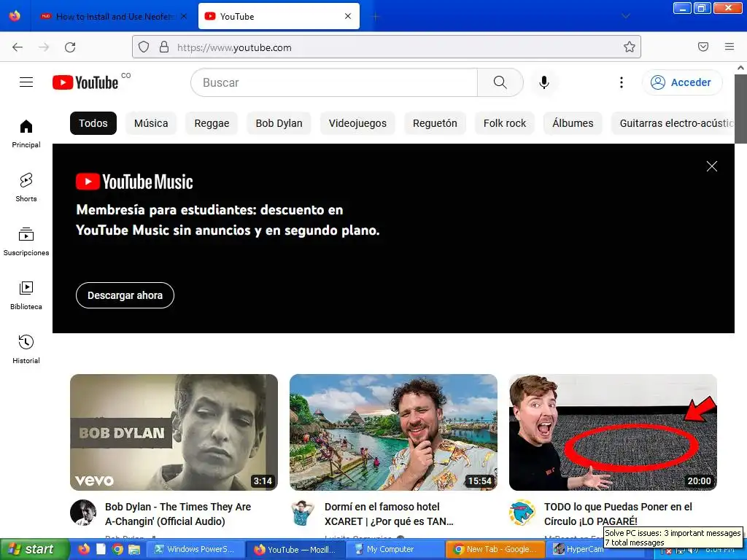The width and height of the screenshot is (747, 560).
Task: Launch Firefox from quick launch
Action: tap(84, 550)
